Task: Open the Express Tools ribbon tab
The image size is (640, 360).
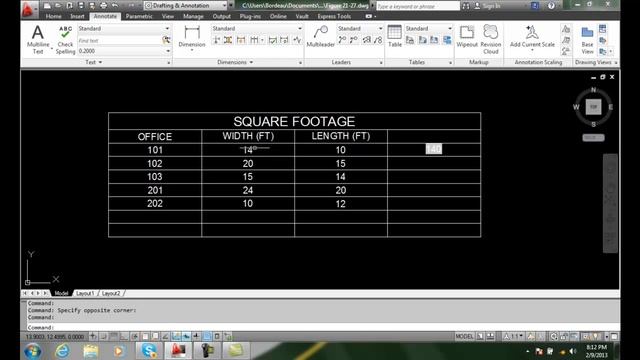Action: pos(334,16)
